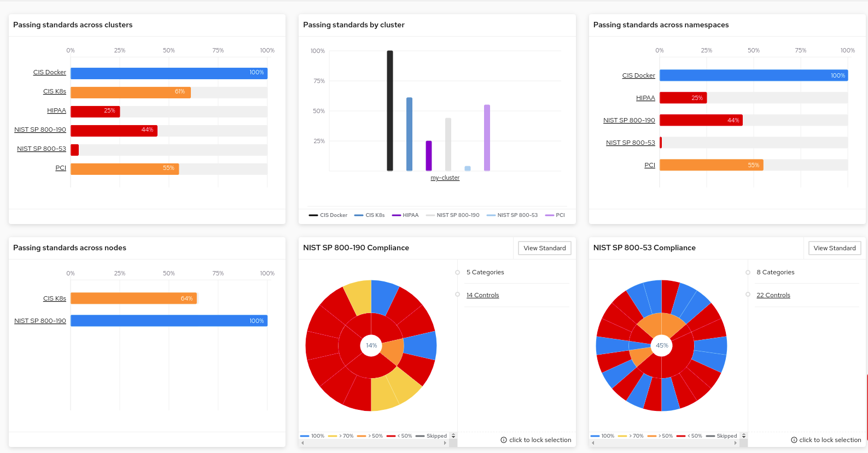Click the small red NIST SP 800-53 cluster bar

point(74,150)
